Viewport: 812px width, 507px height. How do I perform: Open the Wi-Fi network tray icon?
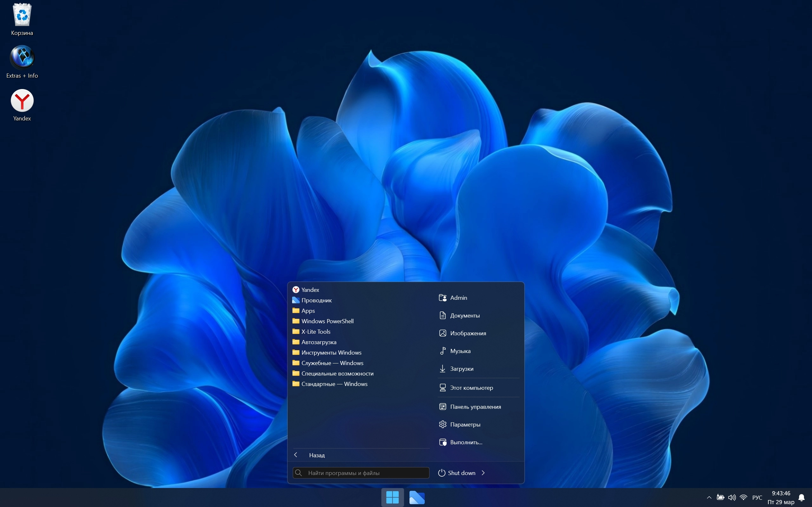(743, 497)
